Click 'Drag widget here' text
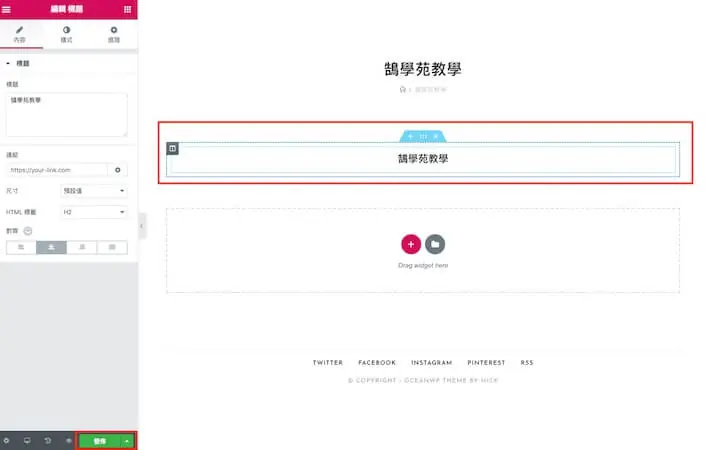Screen dimensions: 705x450 tap(423, 265)
